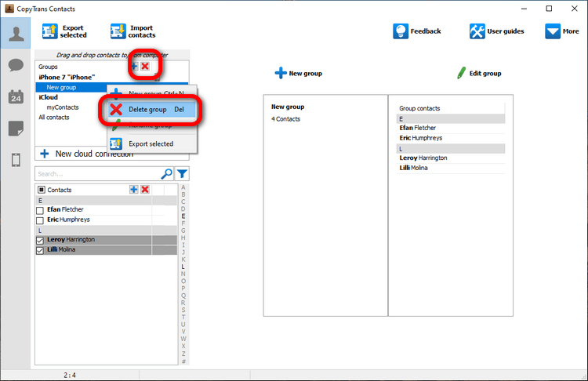Jump to letter E in the alphabet index

(183, 216)
